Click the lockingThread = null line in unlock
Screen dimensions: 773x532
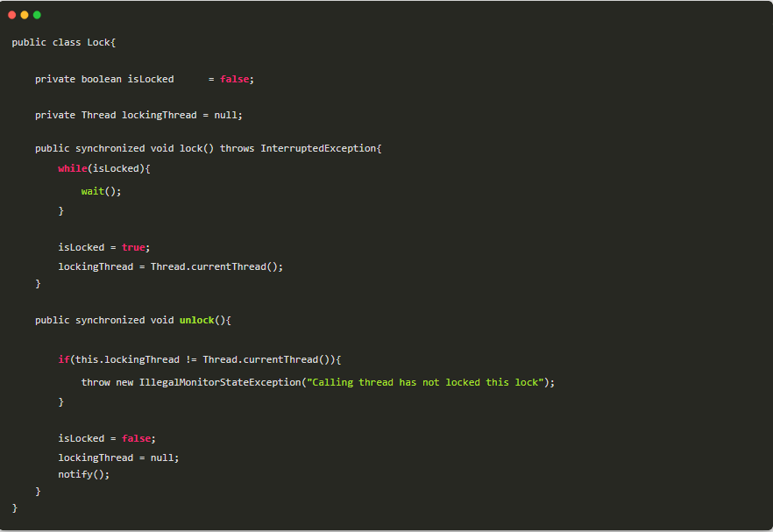(118, 458)
